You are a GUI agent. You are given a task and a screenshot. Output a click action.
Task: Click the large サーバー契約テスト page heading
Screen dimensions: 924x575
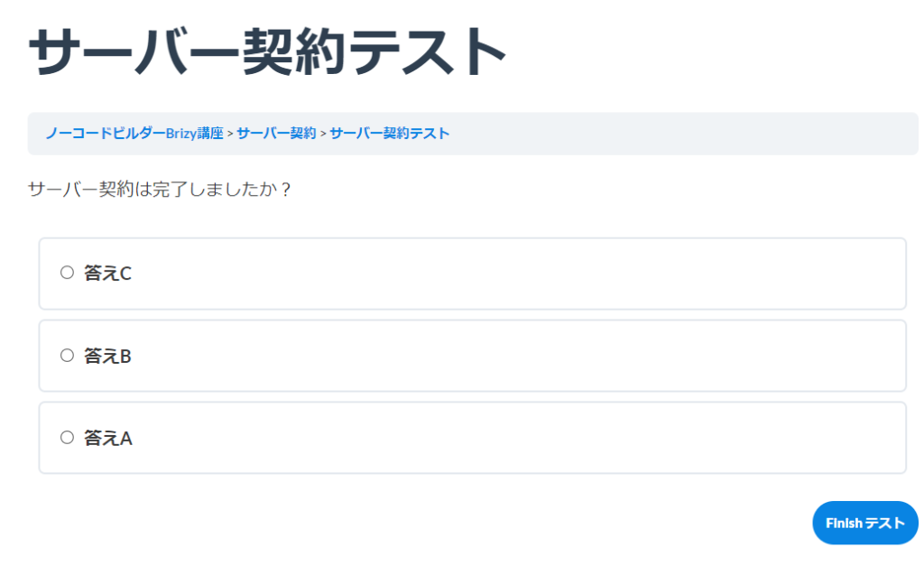pyautogui.click(x=268, y=51)
